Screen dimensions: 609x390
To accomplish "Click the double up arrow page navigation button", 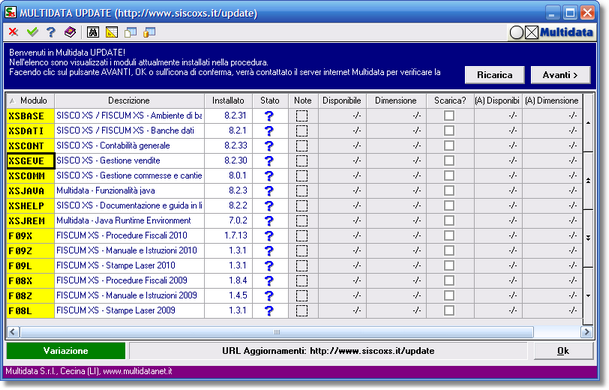I will tap(588, 181).
